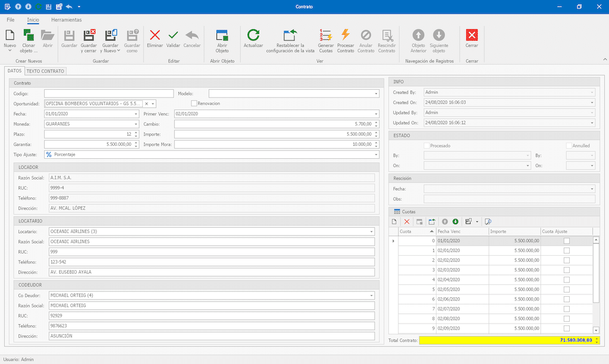Click Restablecer la configuración de la vista
The height and width of the screenshot is (364, 609).
(290, 36)
